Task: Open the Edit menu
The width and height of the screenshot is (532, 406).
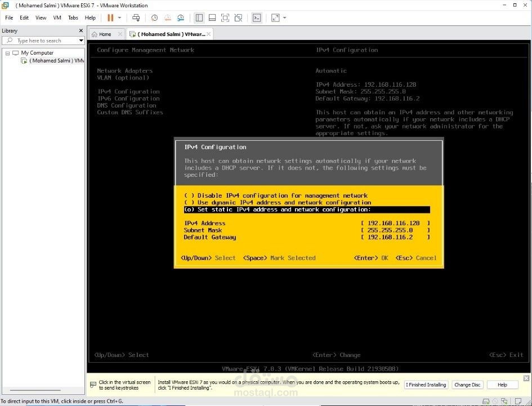Action: [x=24, y=17]
